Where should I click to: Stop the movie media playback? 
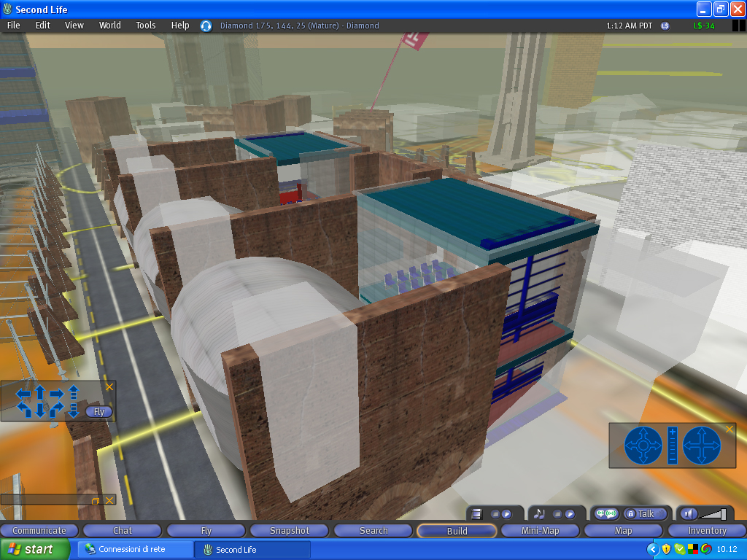[494, 514]
